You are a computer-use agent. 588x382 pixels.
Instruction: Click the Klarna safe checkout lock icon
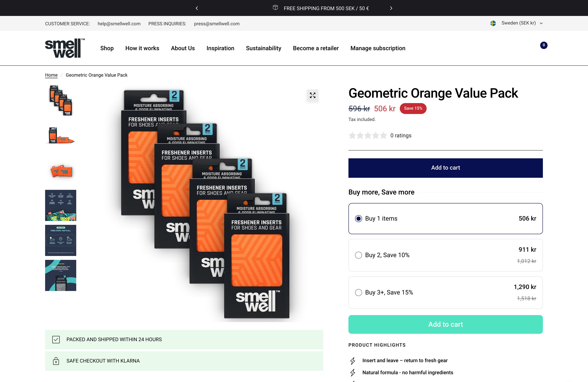[56, 361]
